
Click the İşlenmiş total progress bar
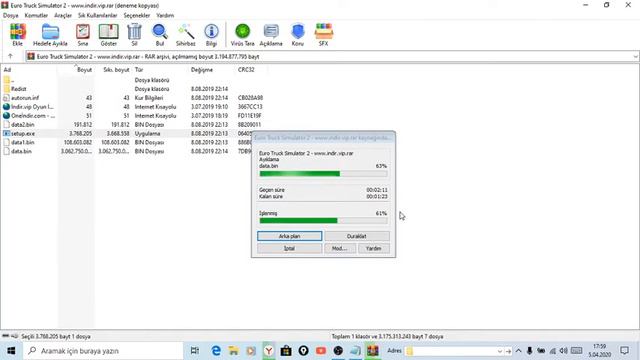click(323, 221)
